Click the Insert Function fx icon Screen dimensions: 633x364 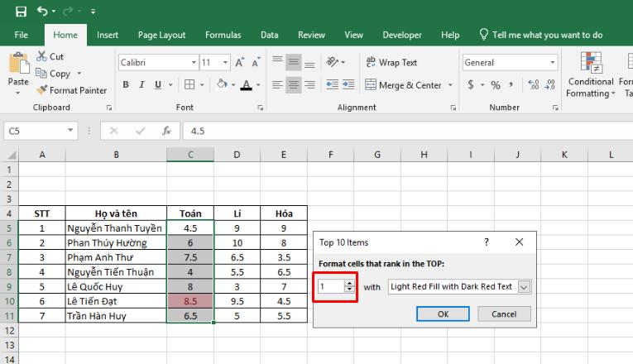(166, 131)
